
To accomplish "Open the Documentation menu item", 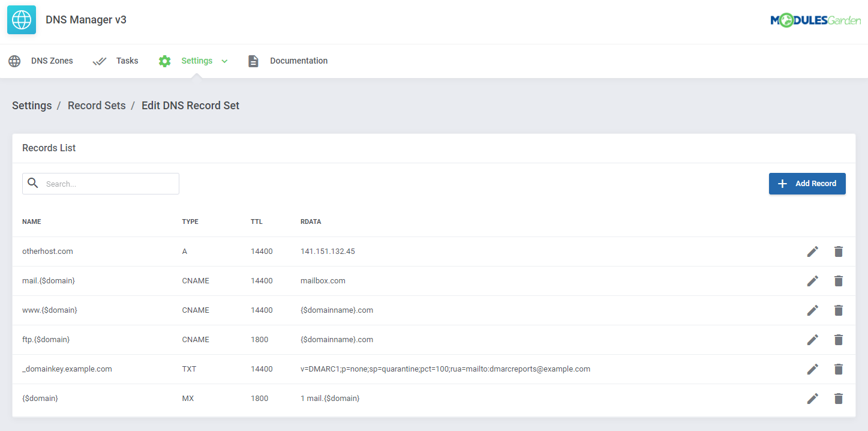I will tap(299, 61).
